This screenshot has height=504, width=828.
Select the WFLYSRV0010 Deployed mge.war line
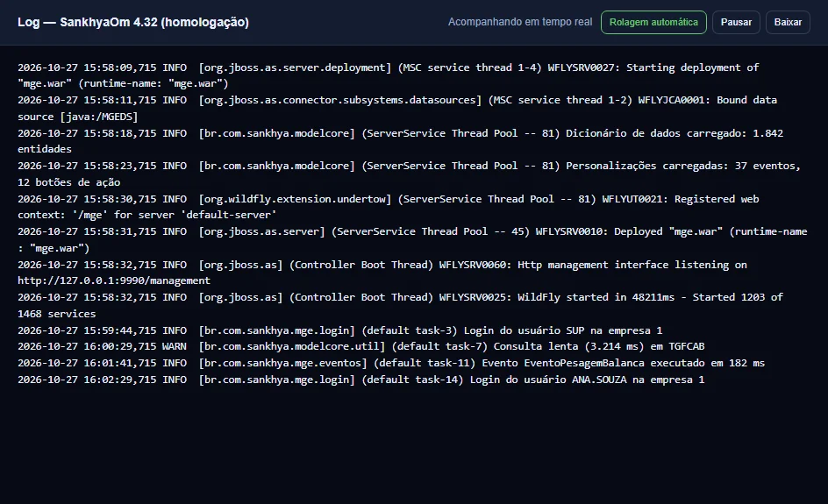[414, 239]
